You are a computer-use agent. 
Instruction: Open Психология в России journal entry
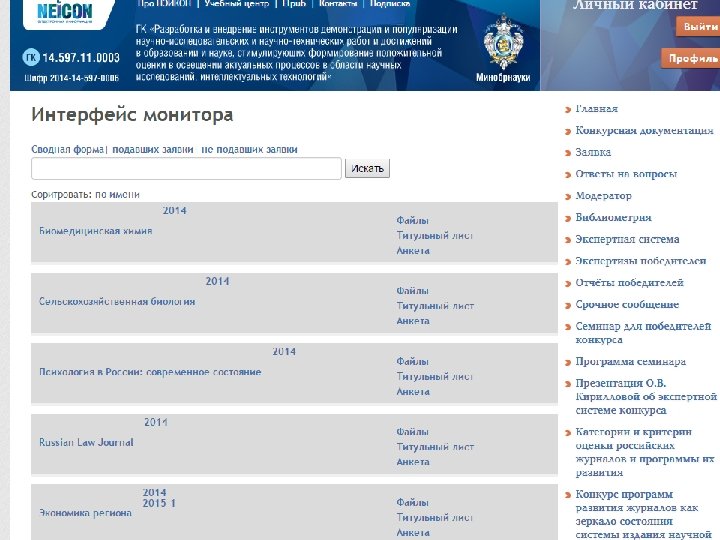[x=150, y=372]
